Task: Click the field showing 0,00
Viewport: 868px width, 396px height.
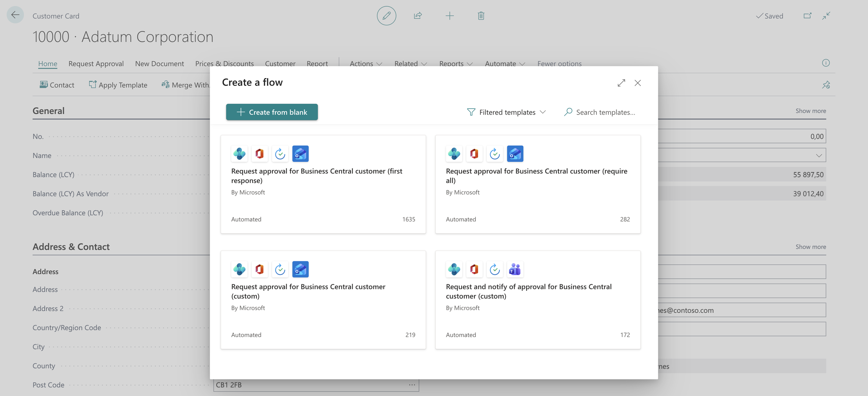Action: 742,136
